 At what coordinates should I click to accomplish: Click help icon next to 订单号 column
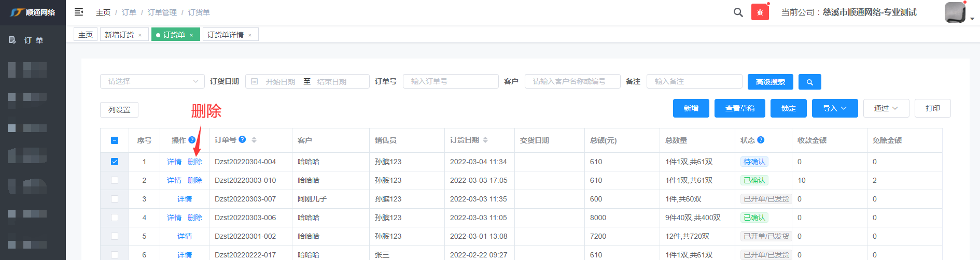[x=242, y=139]
